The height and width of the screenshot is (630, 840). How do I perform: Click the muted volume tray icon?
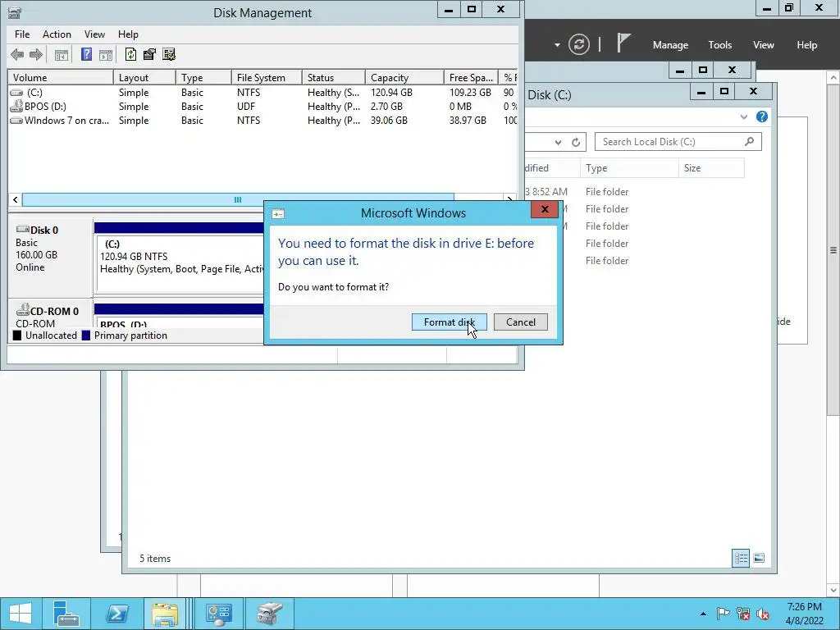pyautogui.click(x=763, y=614)
